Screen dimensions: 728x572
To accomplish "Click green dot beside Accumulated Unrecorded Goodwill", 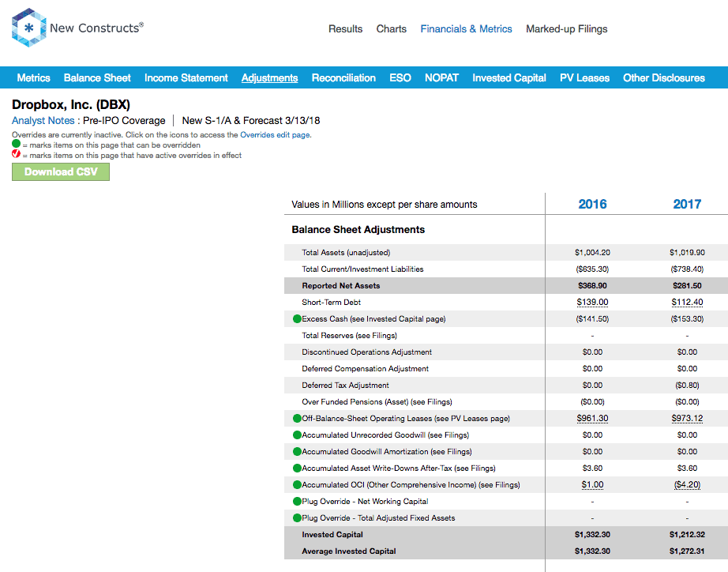I will [x=297, y=435].
